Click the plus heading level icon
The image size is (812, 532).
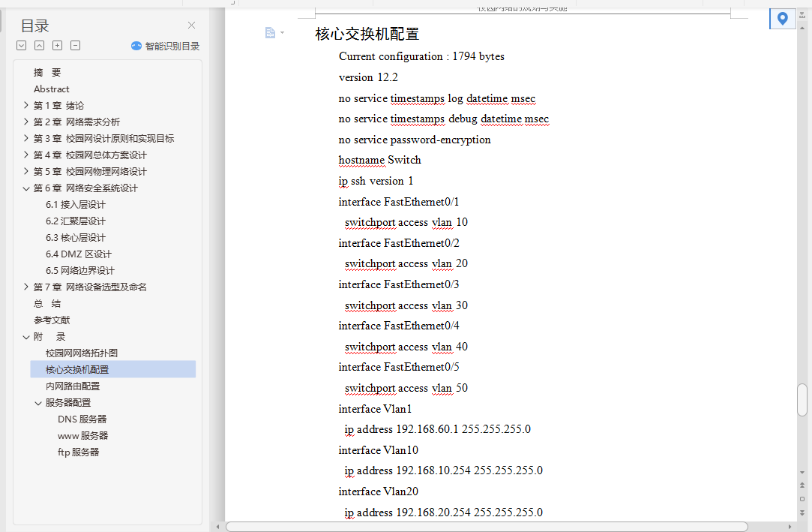[58, 46]
